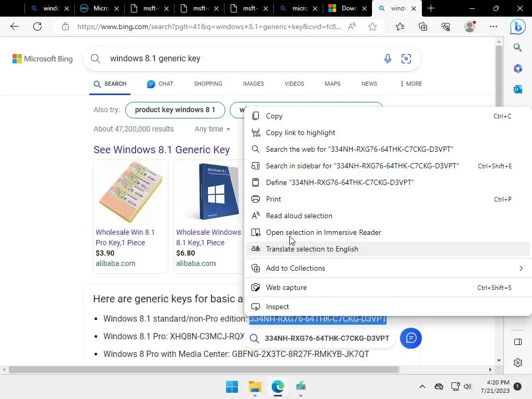This screenshot has height=399, width=532.
Task: Open the volume tray icon
Action: [x=468, y=387]
